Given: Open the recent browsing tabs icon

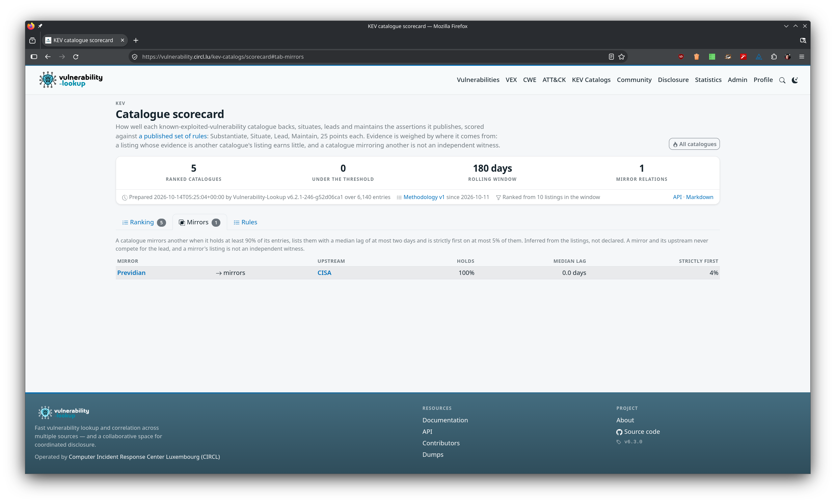Looking at the screenshot, I should (33, 40).
